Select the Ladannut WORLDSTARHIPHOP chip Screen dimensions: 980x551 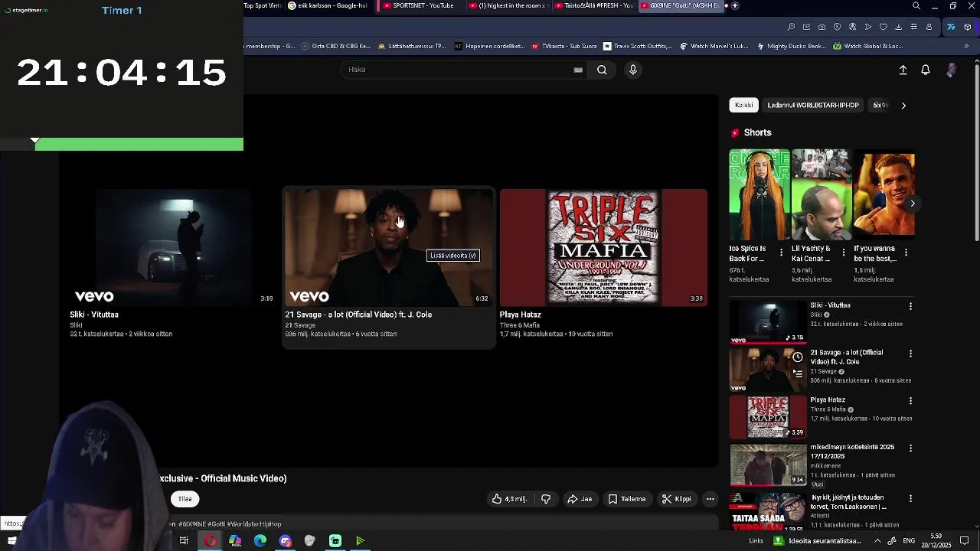coord(813,105)
